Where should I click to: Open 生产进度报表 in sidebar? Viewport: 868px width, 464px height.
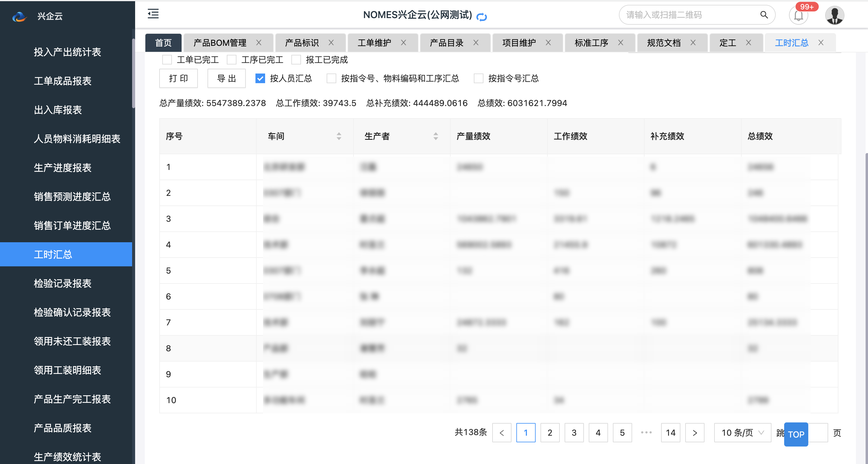coord(63,168)
